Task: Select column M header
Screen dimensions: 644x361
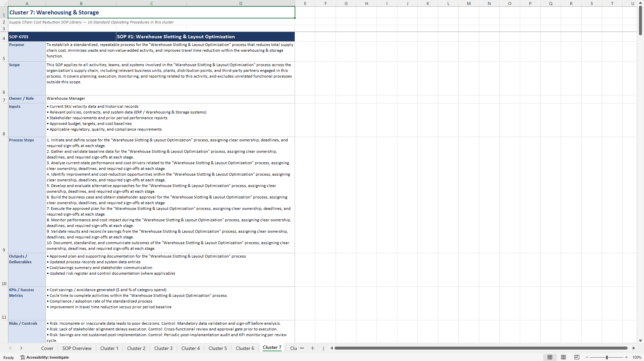Action: tap(468, 3)
